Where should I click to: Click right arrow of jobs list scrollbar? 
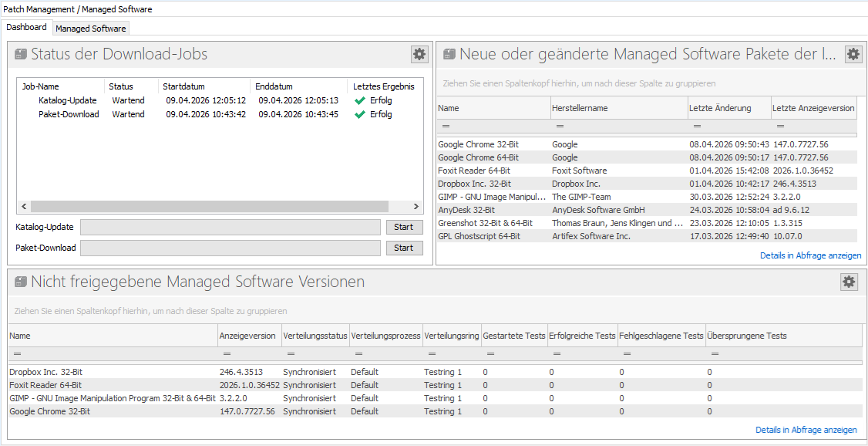416,206
